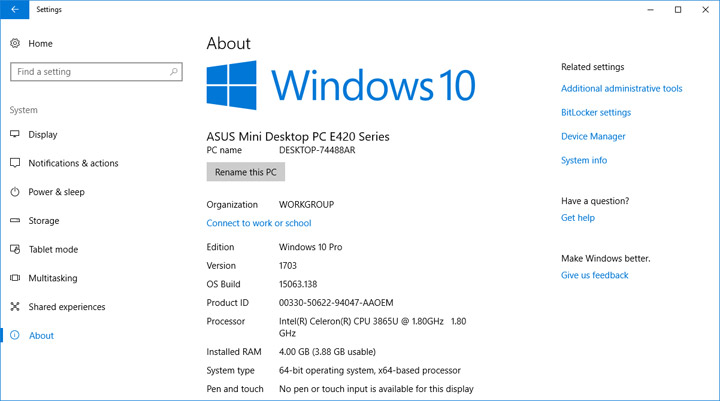Launch Device Manager link
Image resolution: width=720 pixels, height=401 pixels.
pyautogui.click(x=593, y=137)
